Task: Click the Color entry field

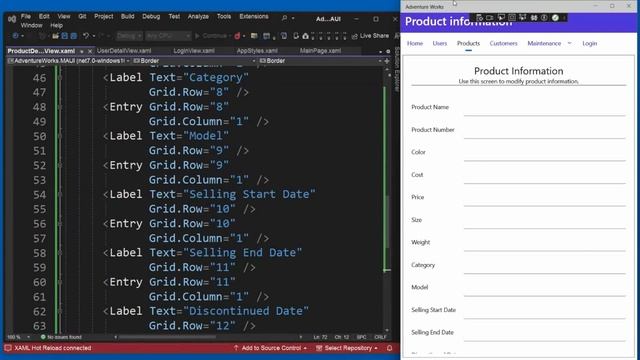Action: 544,153
